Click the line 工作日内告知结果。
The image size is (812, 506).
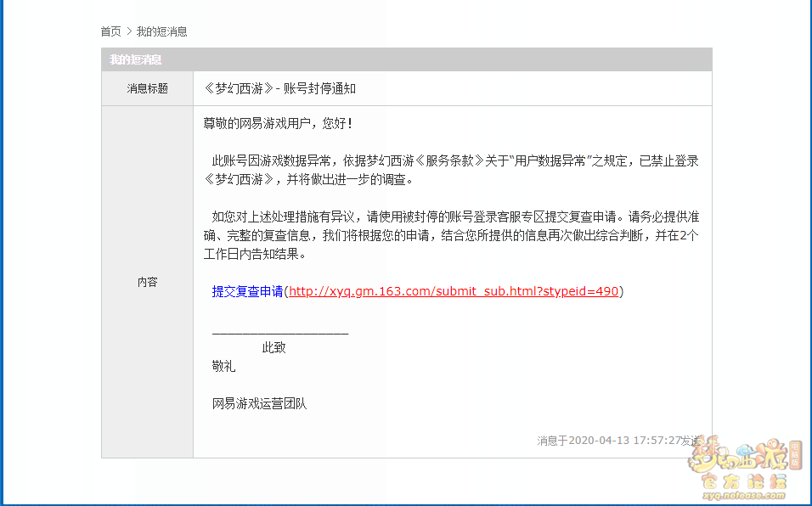coord(255,254)
